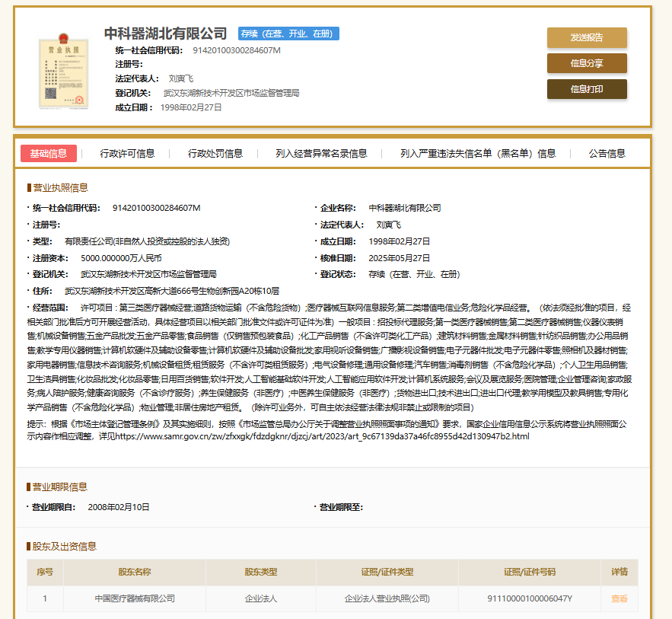The image size is (672, 619).
Task: Click the 存续（在营、开业、在册）status badge
Action: coord(288,34)
